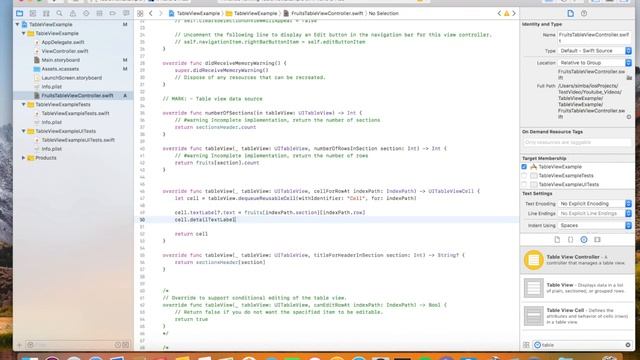Add a new file with plus button
This screenshot has height=360, width=640.
tap(19, 345)
